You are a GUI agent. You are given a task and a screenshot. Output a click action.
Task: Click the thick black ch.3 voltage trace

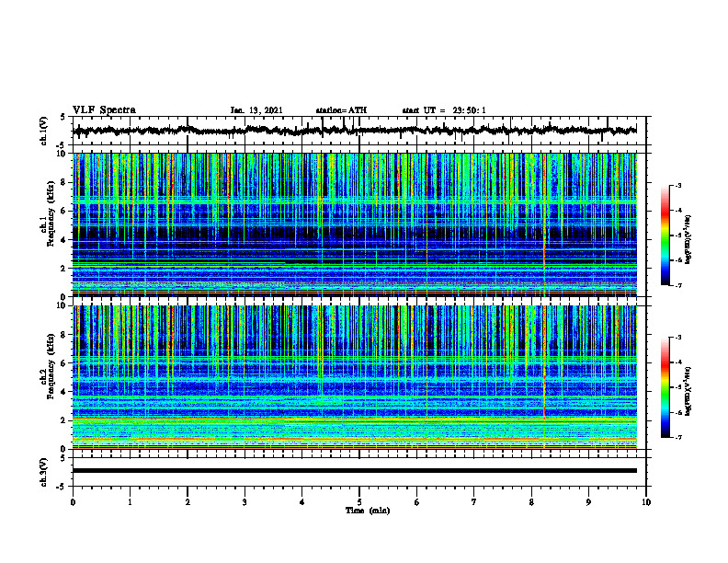354,471
